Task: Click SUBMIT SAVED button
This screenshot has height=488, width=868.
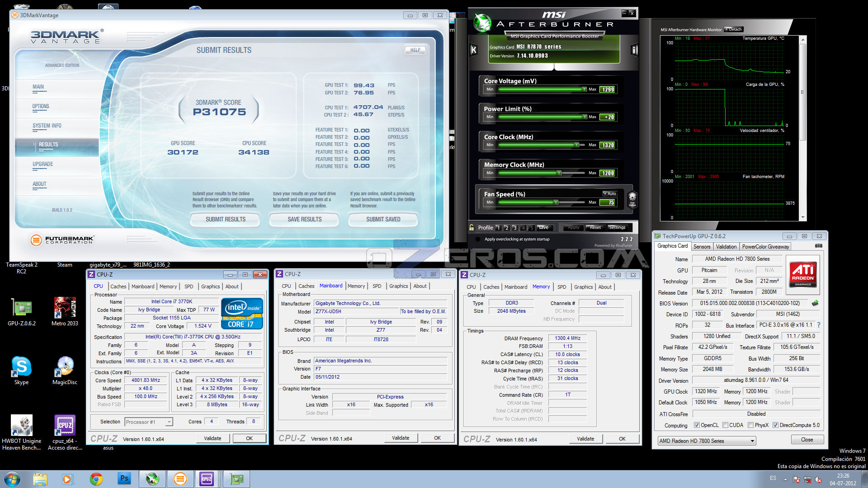Action: pos(383,219)
